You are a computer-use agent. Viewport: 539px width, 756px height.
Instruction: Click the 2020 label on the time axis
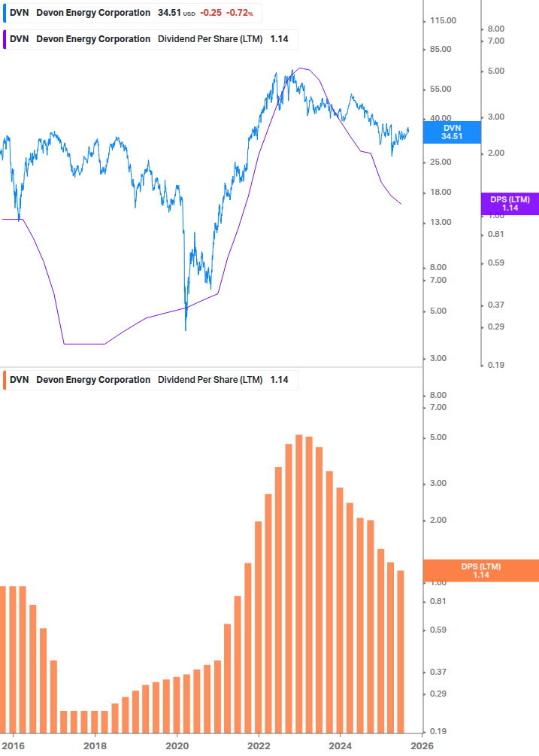click(177, 746)
